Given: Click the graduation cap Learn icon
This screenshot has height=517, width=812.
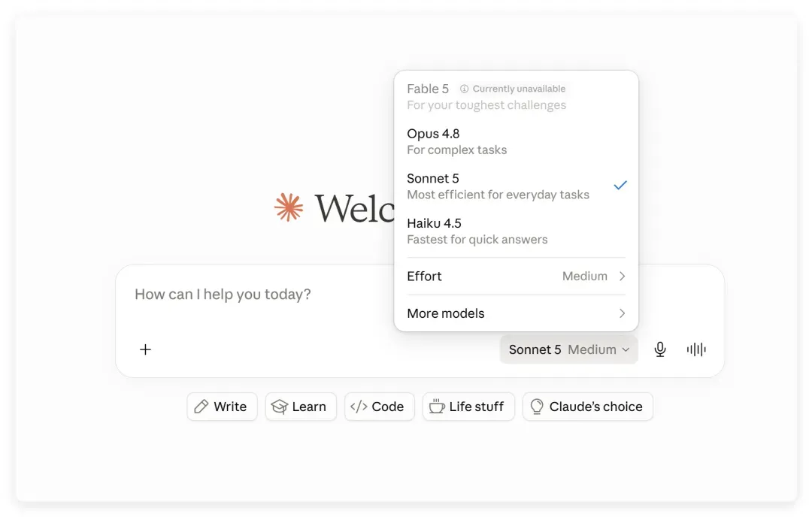Looking at the screenshot, I should [x=280, y=407].
